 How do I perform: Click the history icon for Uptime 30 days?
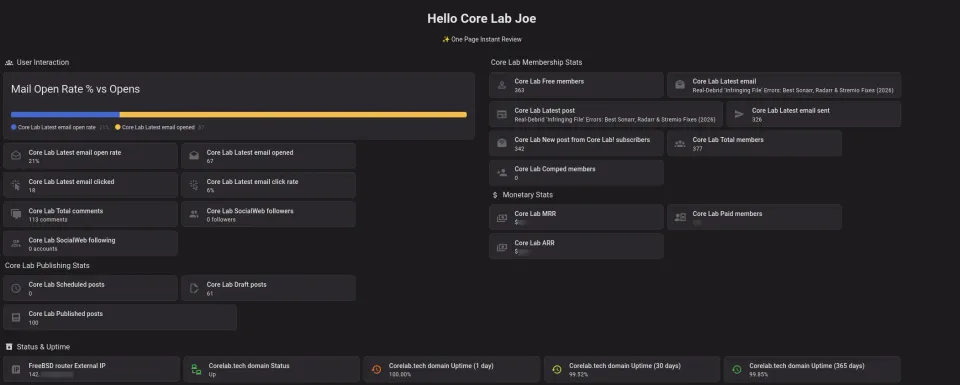click(x=557, y=369)
